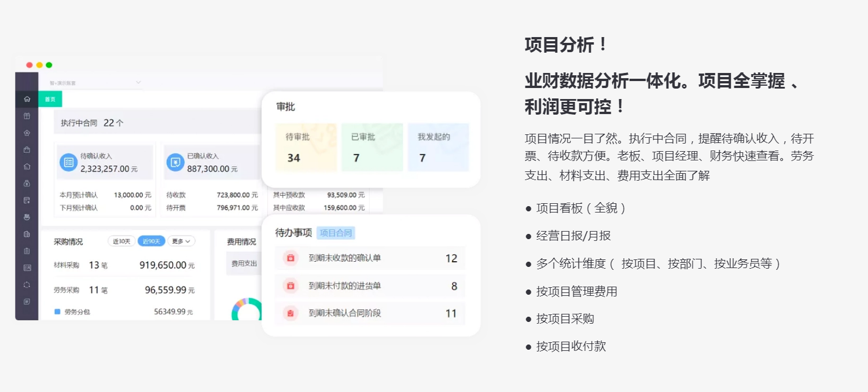
Task: Click the 159,600.00 元 其中应收款 value
Action: coord(344,208)
